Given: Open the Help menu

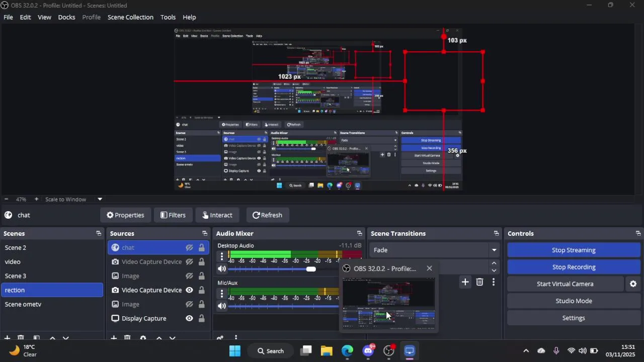Looking at the screenshot, I should [189, 17].
